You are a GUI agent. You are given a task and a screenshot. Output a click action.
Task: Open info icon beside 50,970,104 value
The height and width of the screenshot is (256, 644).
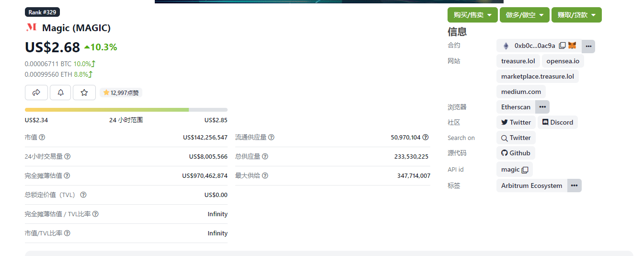(x=425, y=137)
